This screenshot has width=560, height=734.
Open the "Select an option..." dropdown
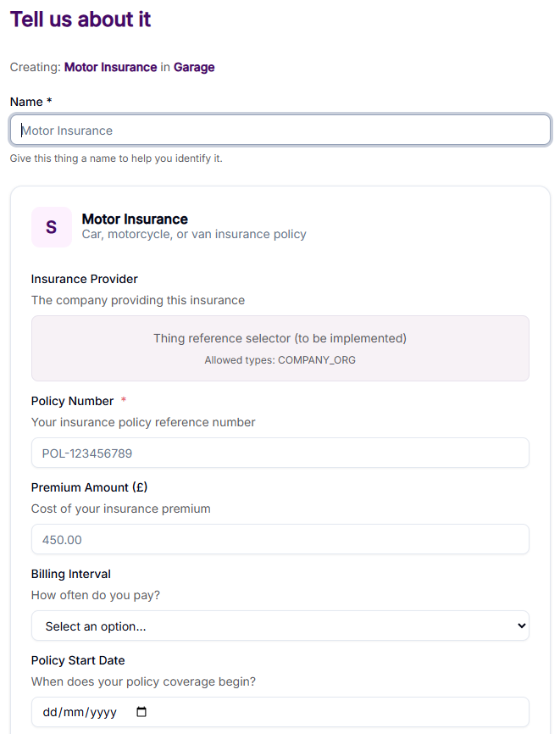pyautogui.click(x=280, y=626)
